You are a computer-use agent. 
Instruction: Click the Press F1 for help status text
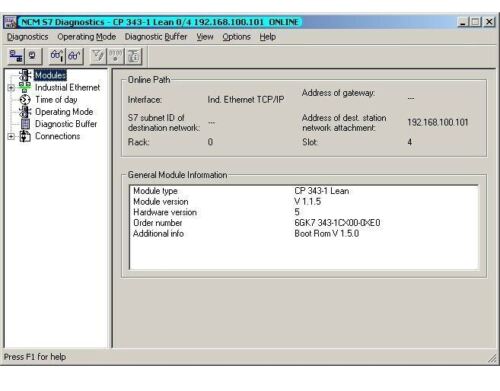click(35, 357)
